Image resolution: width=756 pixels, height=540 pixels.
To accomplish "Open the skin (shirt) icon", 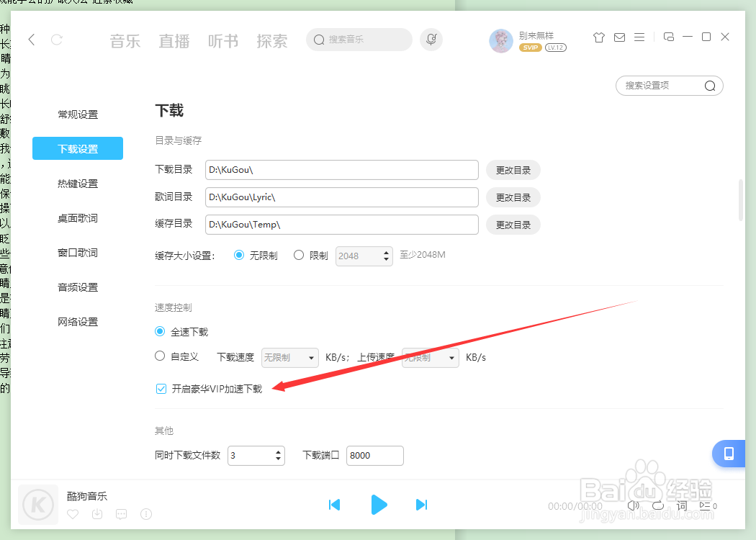I will pos(599,37).
